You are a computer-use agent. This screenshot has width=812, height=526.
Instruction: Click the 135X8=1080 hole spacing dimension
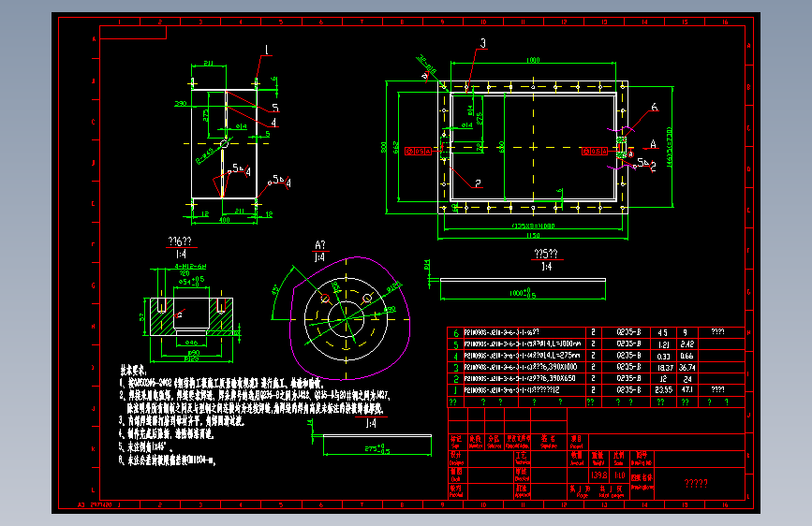click(534, 226)
